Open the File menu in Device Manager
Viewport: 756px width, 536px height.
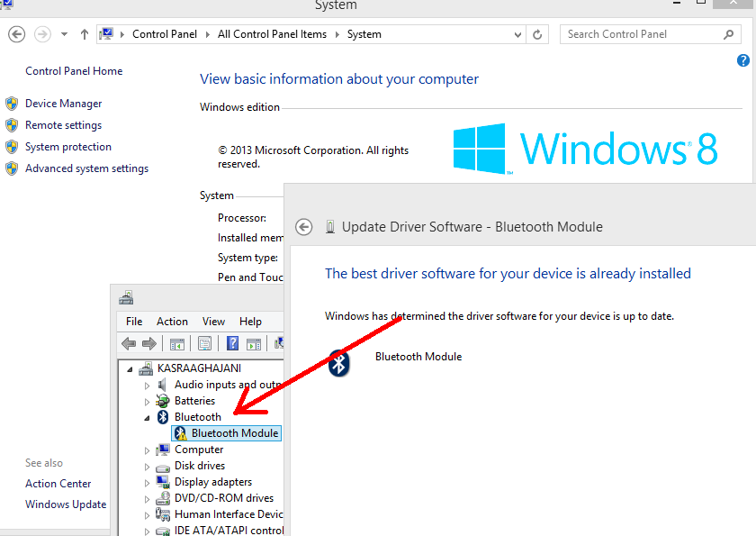(134, 322)
